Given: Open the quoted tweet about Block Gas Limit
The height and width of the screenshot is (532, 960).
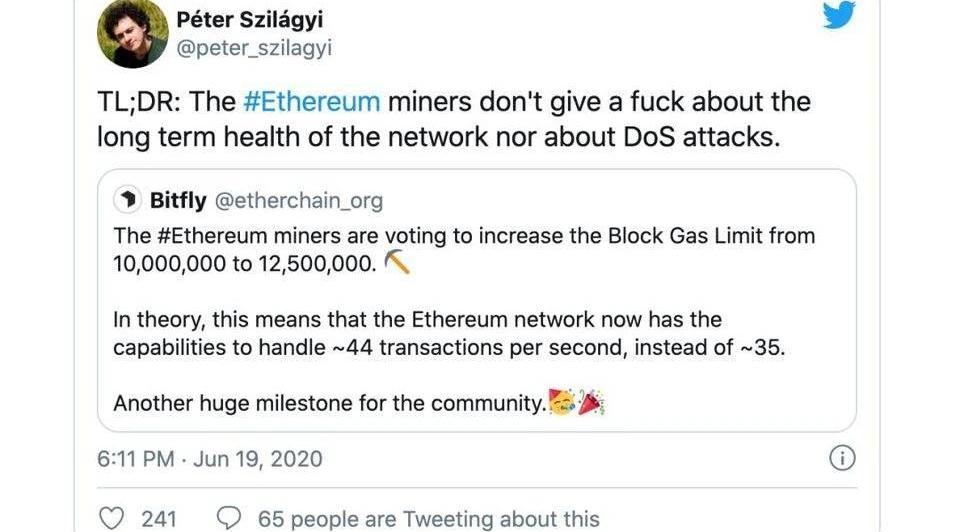Looking at the screenshot, I should coord(476,300).
